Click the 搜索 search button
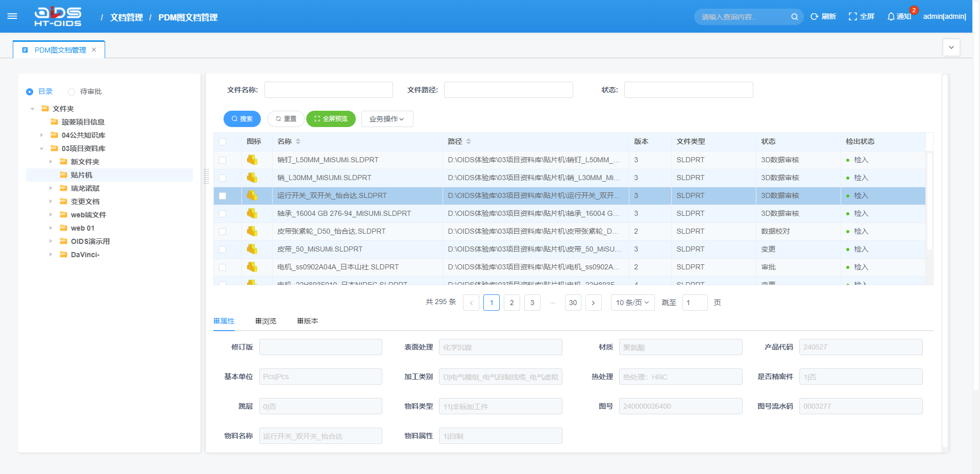This screenshot has width=980, height=474. (x=242, y=119)
